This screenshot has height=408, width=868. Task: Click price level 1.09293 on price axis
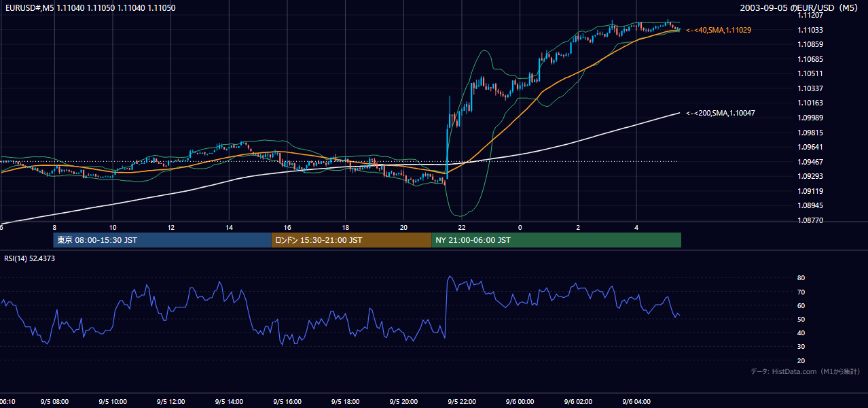tap(810, 177)
